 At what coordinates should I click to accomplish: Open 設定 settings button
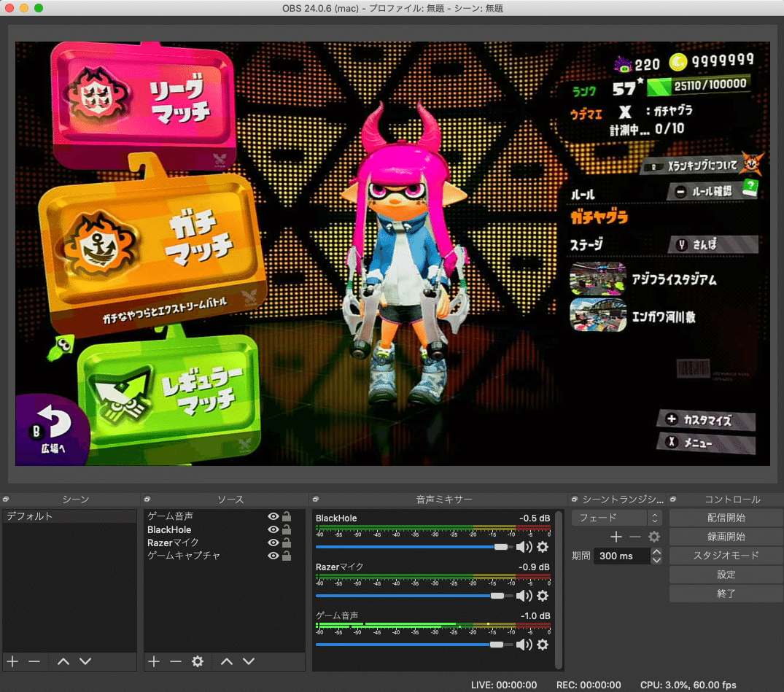726,575
